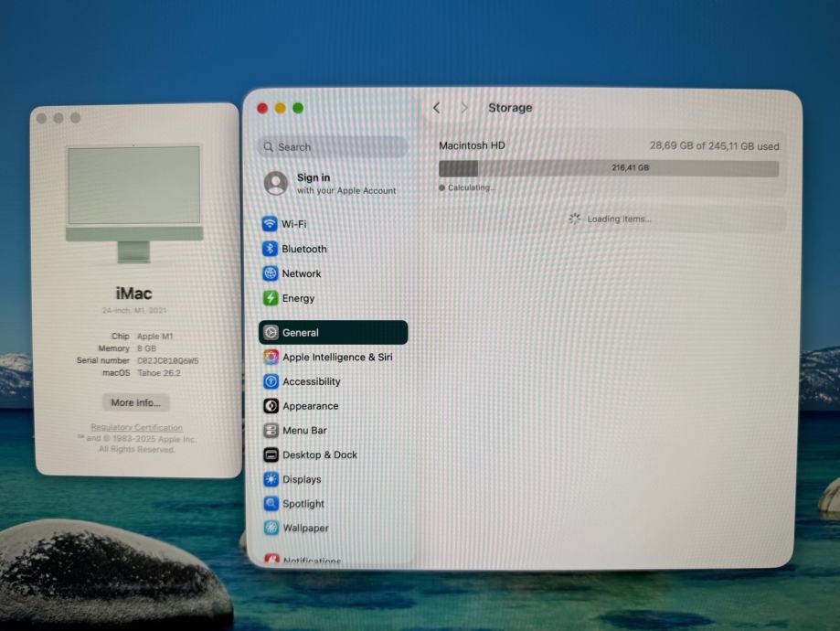The width and height of the screenshot is (840, 631).
Task: Click the '216,41 GB' free space label
Action: [x=630, y=167]
